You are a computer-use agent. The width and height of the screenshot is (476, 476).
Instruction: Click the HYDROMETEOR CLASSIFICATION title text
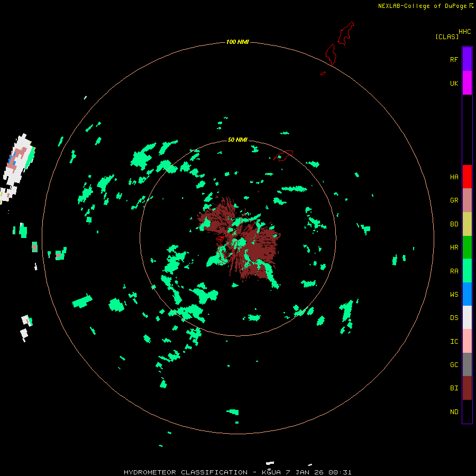tap(186, 472)
